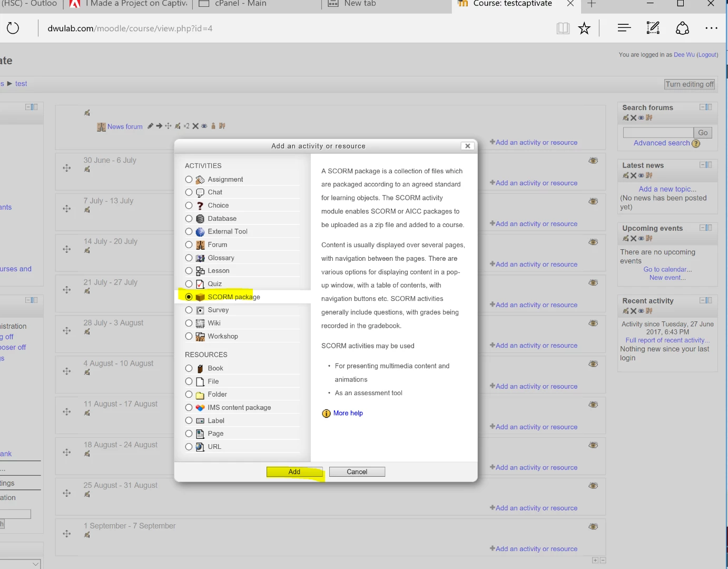Click the browser address bar URL
Viewport: 728px width, 569px height.
[x=130, y=28]
